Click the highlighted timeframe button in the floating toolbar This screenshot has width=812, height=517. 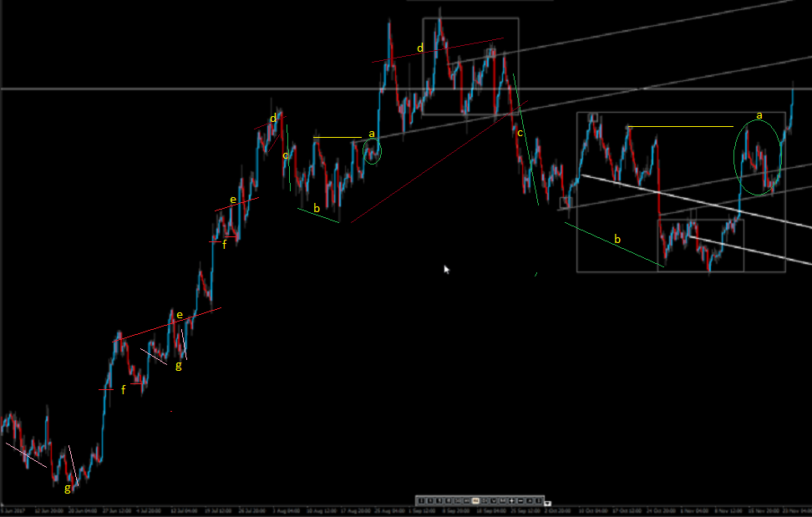(x=475, y=500)
